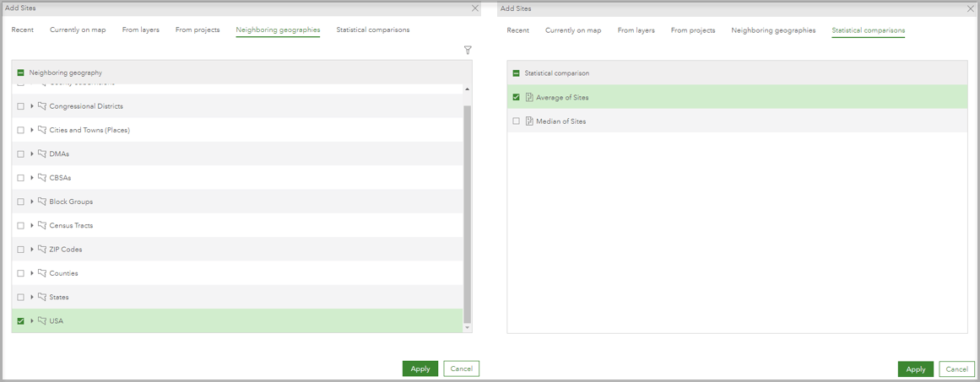Image resolution: width=980 pixels, height=382 pixels.
Task: Select Neighboring geographies tab in left dialog
Action: 278,30
